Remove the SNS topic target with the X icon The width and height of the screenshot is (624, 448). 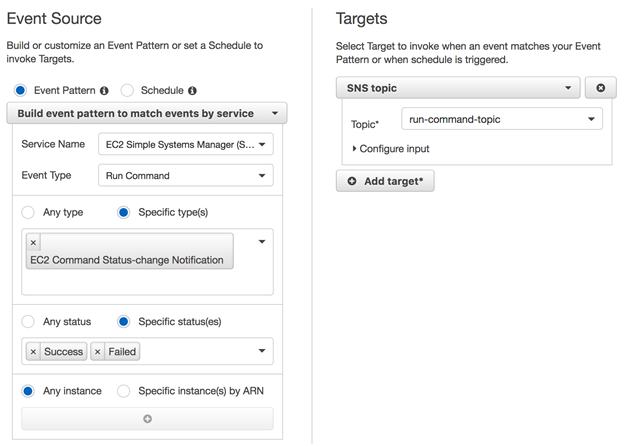pyautogui.click(x=601, y=88)
